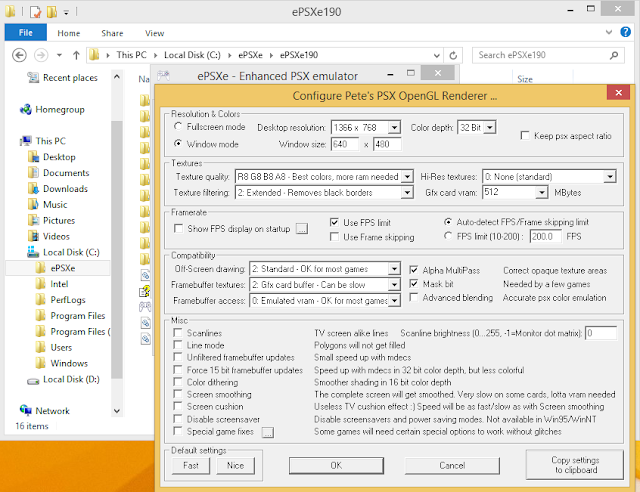Enable the Scanlines checkbox

point(178,331)
